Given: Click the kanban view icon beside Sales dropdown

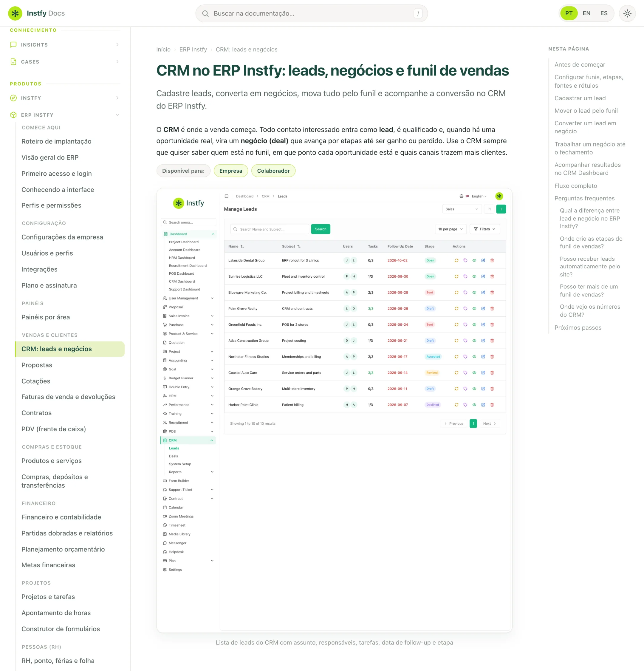Looking at the screenshot, I should tap(489, 209).
